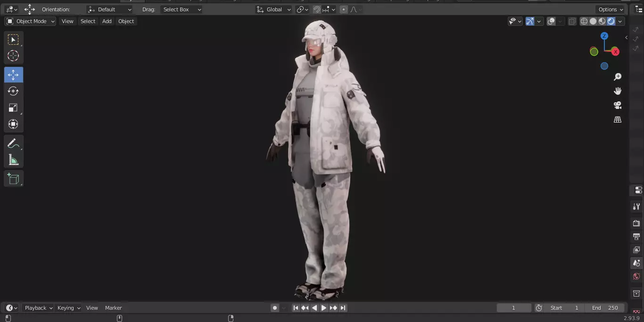Open the Object Mode dropdown

pos(30,21)
